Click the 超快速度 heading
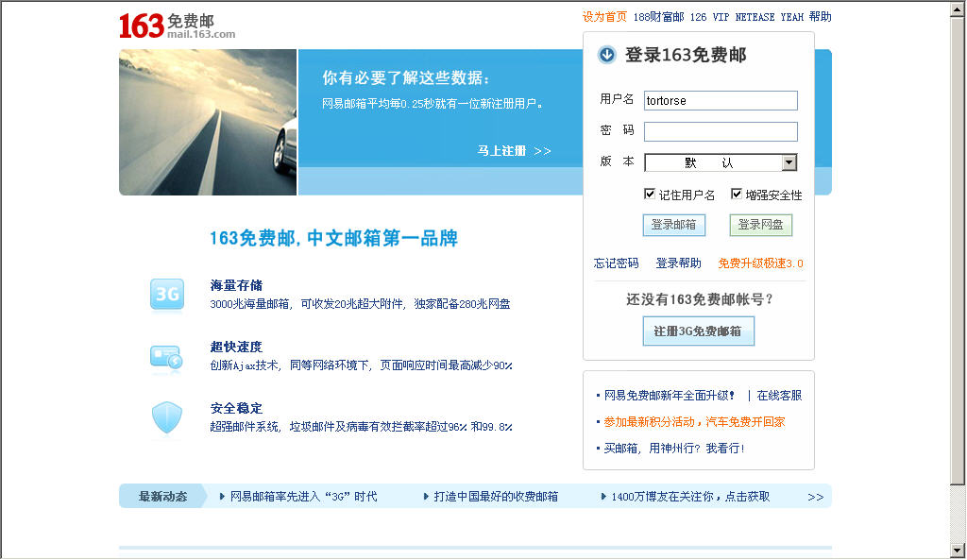 point(236,347)
